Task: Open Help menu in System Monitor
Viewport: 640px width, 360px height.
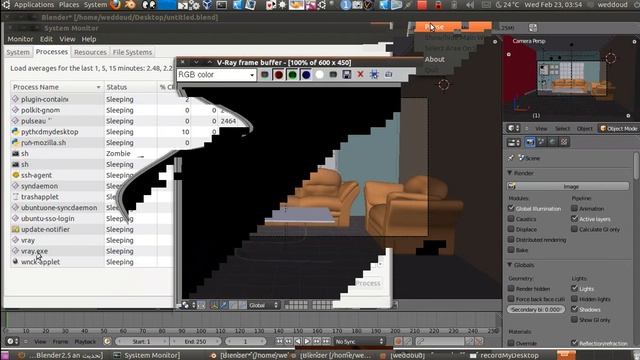Action: [89, 39]
